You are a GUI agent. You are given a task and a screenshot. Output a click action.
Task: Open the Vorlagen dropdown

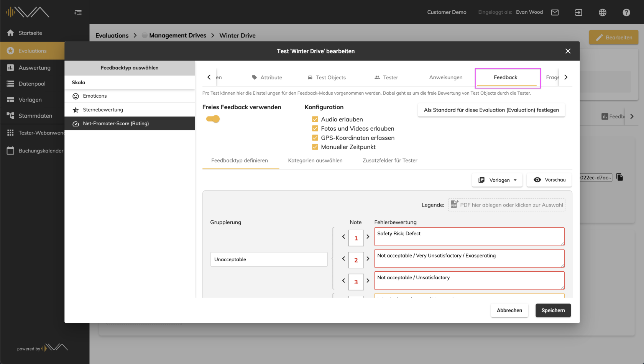[497, 180]
